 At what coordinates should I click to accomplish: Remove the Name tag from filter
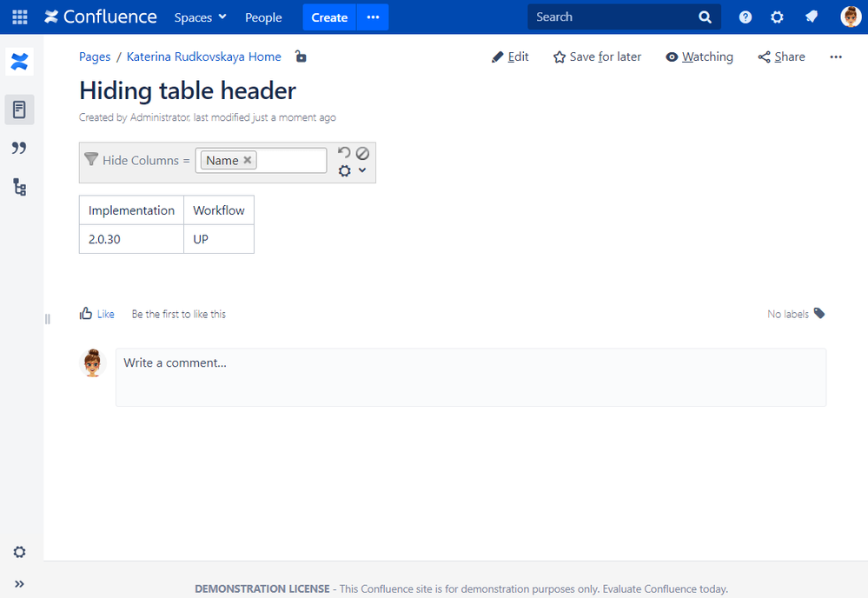click(x=248, y=160)
